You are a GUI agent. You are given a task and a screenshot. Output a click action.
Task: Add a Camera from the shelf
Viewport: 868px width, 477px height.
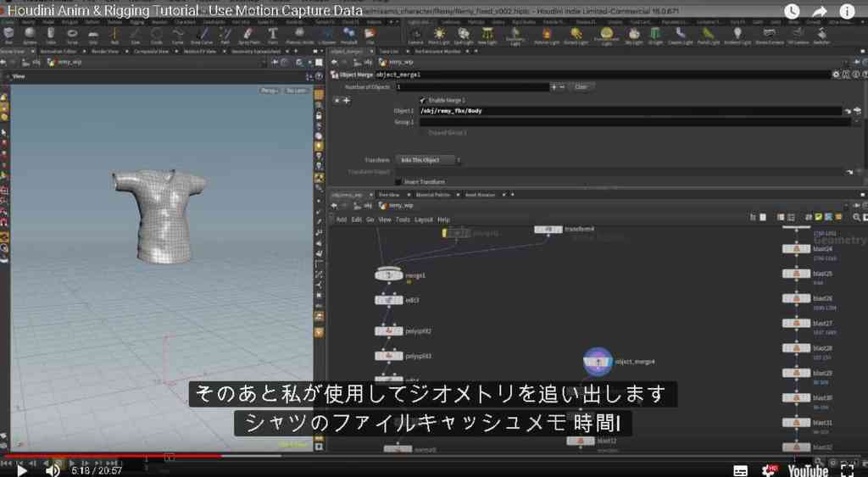point(415,36)
